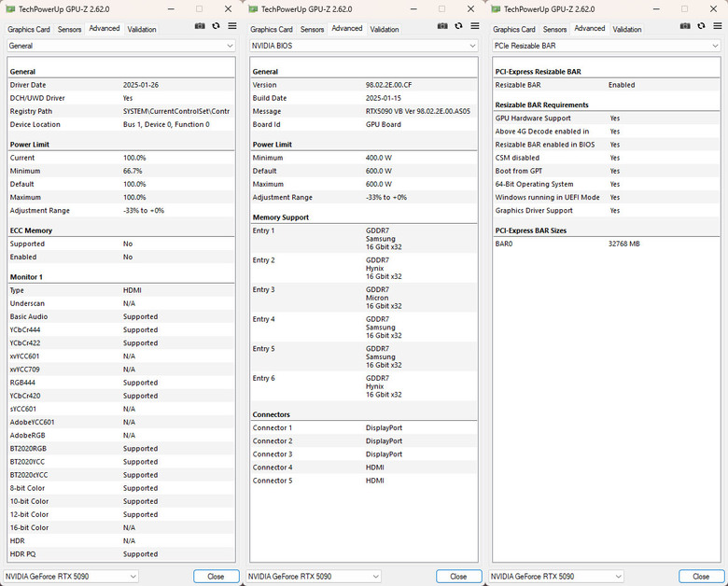Open hamburger menu in PCIe Resizable BAR window
The image size is (728, 586).
pos(718,26)
